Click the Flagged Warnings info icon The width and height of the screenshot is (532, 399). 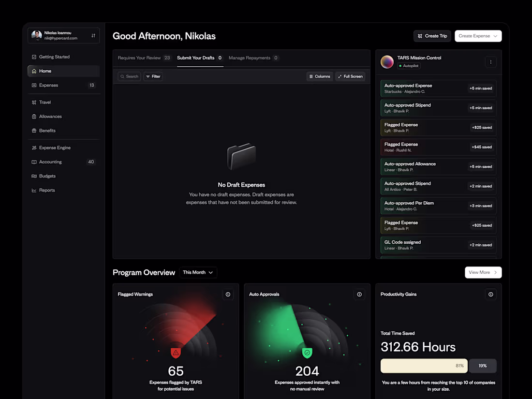[x=228, y=295]
